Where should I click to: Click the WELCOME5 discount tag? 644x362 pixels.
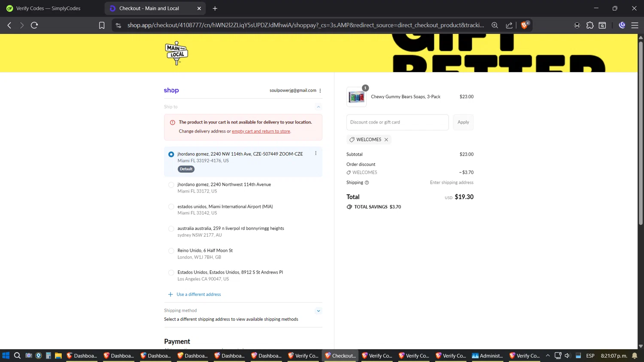click(368, 139)
